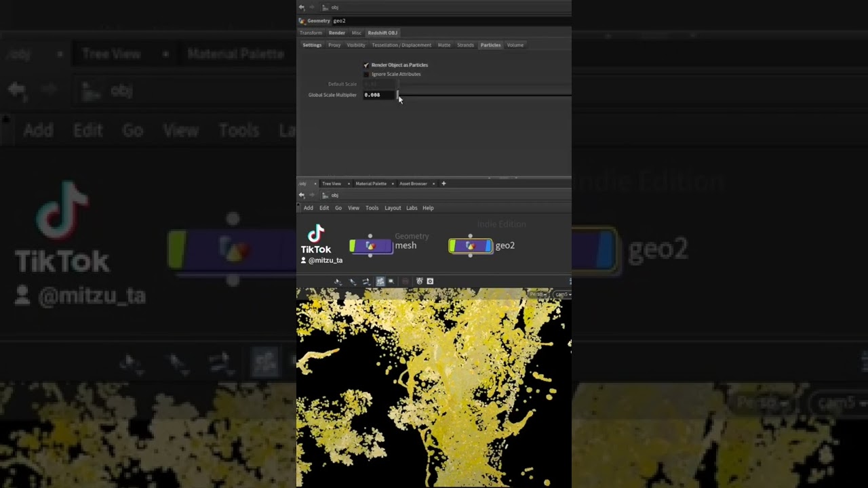
Task: Click the output connector below geo2 node
Action: pos(470,256)
